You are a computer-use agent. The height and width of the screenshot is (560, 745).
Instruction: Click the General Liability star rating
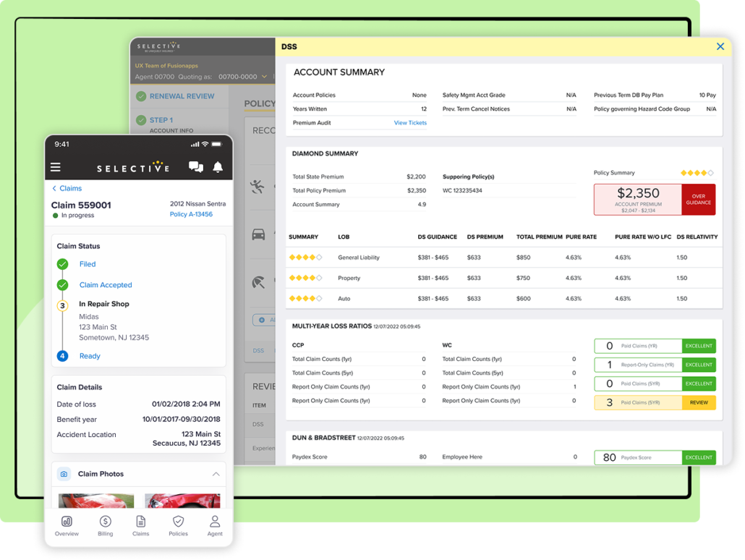[x=305, y=257]
